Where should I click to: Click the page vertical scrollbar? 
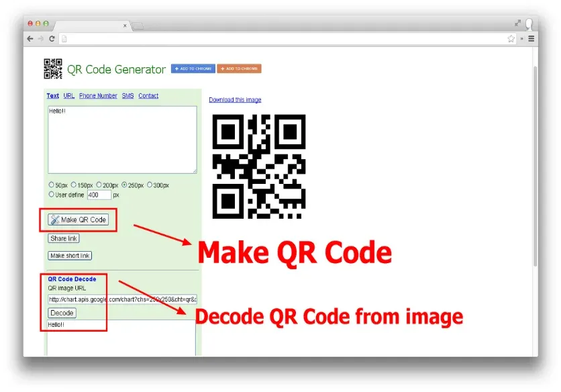click(x=535, y=166)
